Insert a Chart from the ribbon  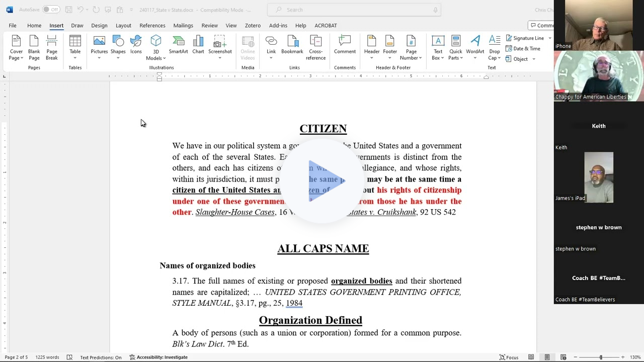point(198,46)
